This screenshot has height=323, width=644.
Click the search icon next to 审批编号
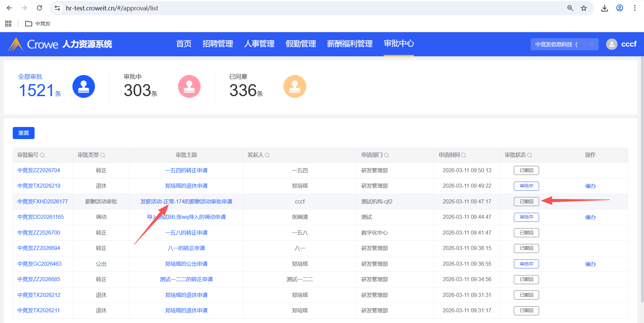point(42,155)
